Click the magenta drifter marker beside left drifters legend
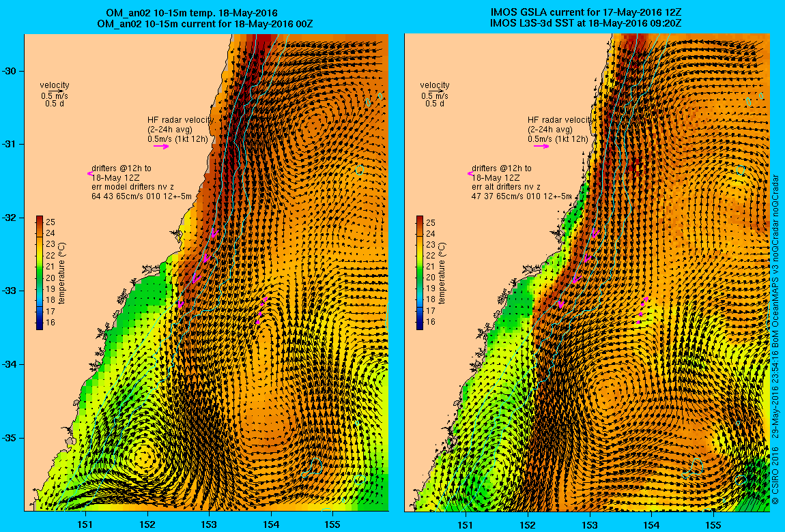 (89, 173)
